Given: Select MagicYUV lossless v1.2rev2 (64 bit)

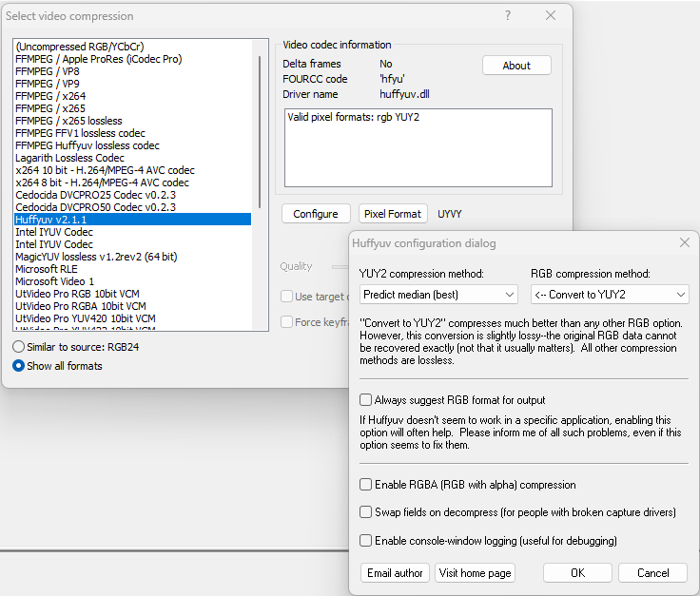Looking at the screenshot, I should [132, 257].
